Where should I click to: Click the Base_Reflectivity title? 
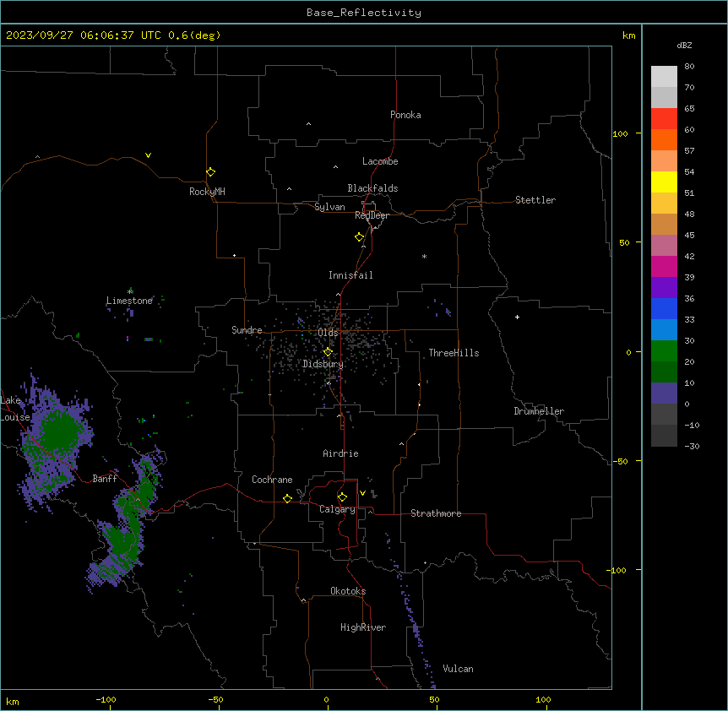(364, 13)
